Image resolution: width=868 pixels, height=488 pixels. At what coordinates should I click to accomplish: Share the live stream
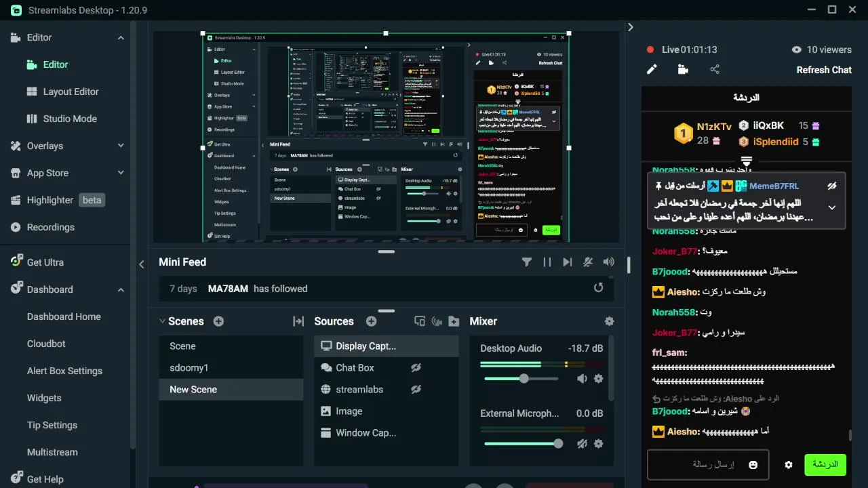click(x=715, y=69)
